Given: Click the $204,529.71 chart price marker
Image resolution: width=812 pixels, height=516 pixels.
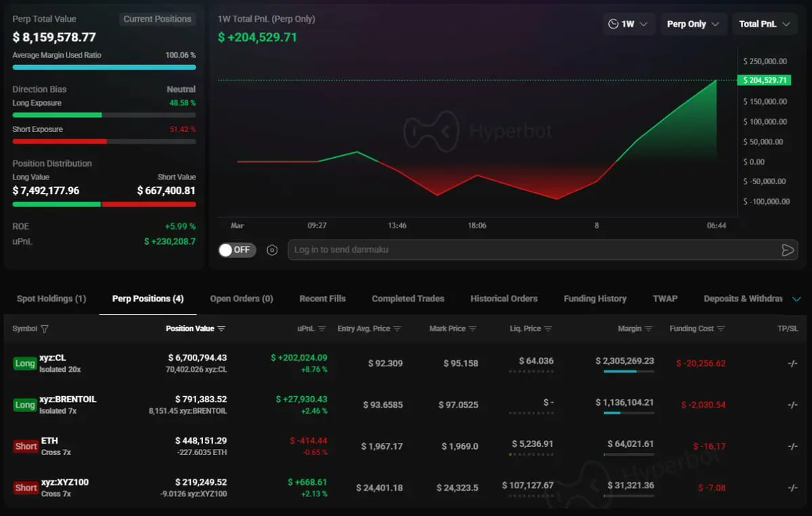Looking at the screenshot, I should (x=764, y=80).
